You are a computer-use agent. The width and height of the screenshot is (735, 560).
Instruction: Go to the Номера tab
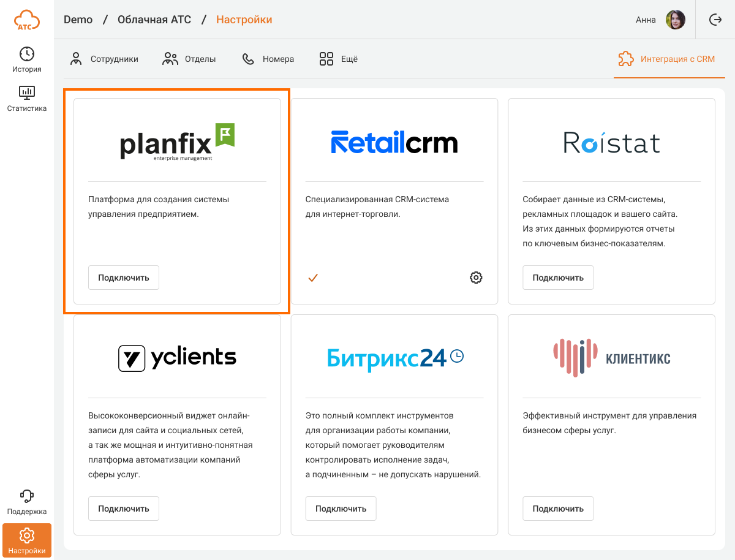click(268, 59)
